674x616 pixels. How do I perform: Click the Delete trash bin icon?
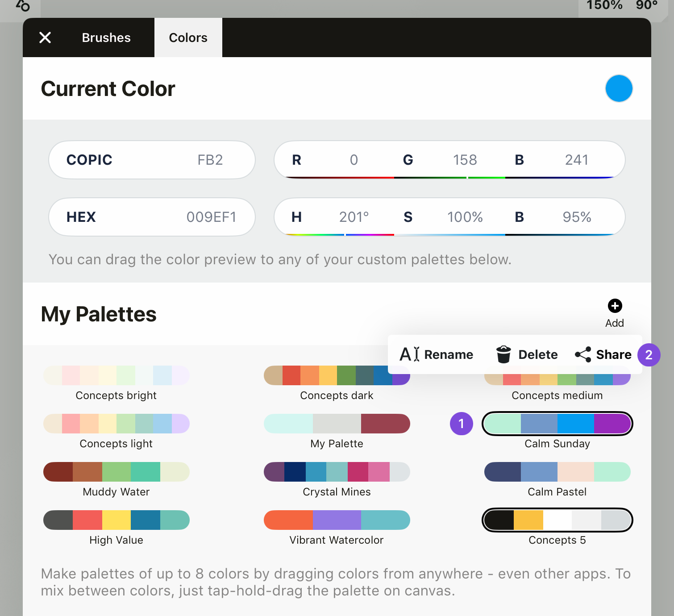click(503, 354)
